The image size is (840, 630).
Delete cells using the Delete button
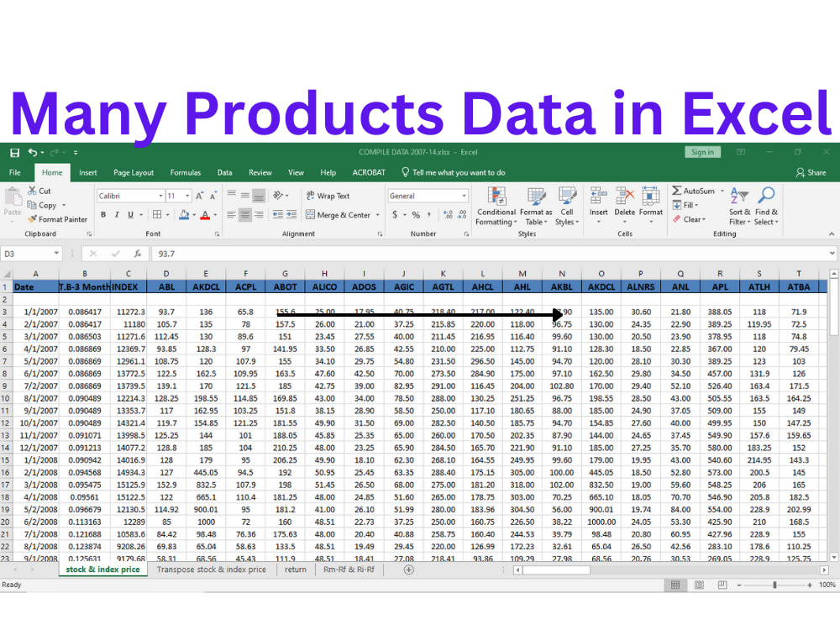(625, 206)
